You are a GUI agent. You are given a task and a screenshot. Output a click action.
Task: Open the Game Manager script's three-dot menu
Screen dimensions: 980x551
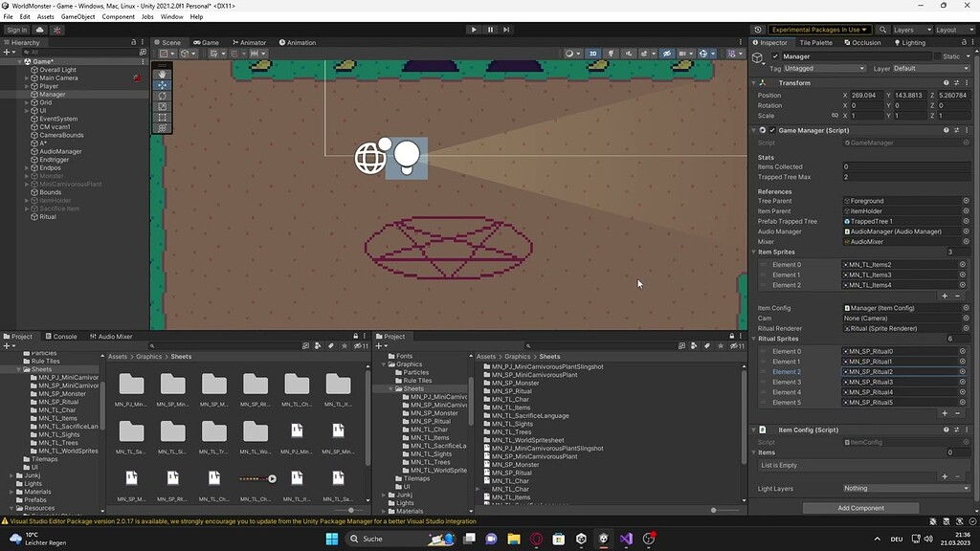coord(967,129)
